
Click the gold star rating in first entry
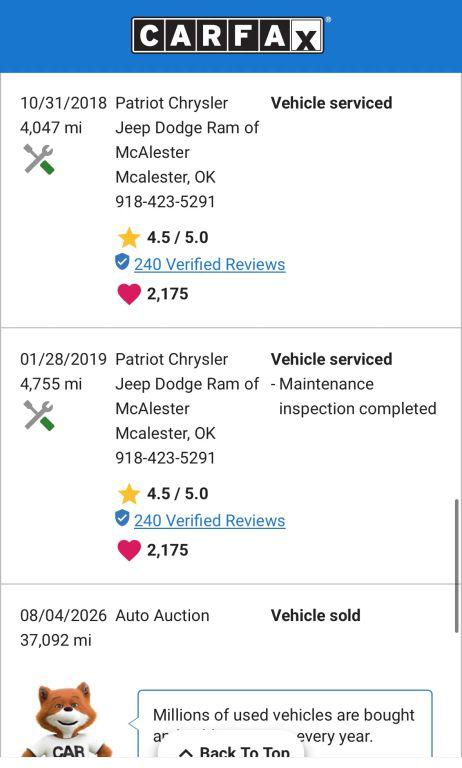click(x=129, y=238)
